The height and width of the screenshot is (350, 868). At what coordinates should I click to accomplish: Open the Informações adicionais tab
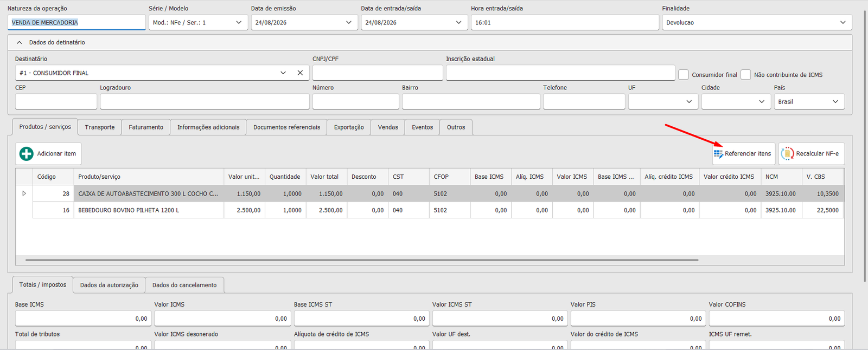(208, 127)
